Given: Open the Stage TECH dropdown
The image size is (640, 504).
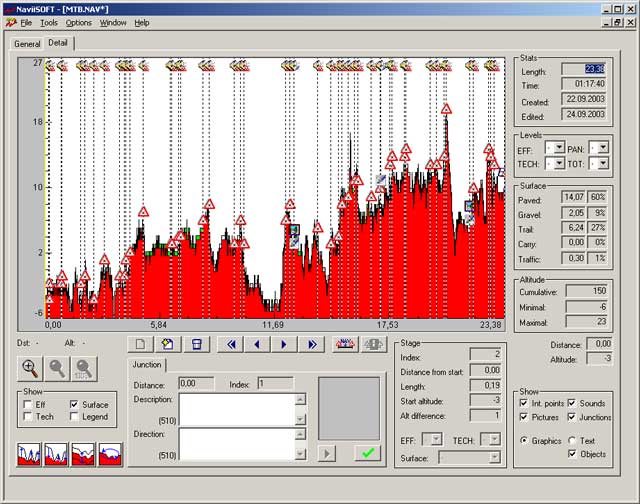Looking at the screenshot, I should 495,440.
